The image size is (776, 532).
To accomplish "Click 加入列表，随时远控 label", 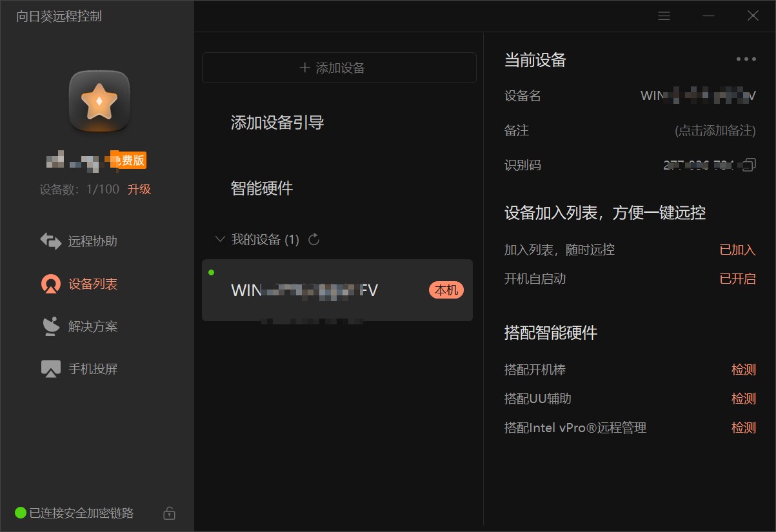I will (559, 250).
